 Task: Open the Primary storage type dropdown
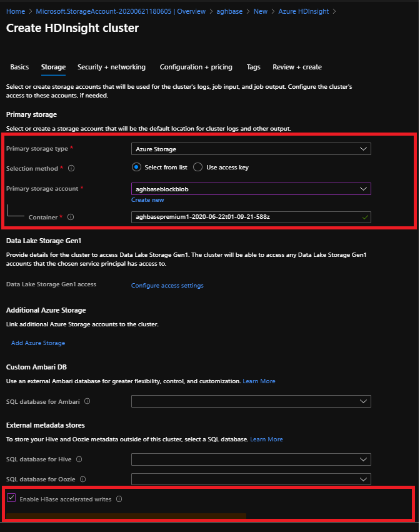(363, 149)
